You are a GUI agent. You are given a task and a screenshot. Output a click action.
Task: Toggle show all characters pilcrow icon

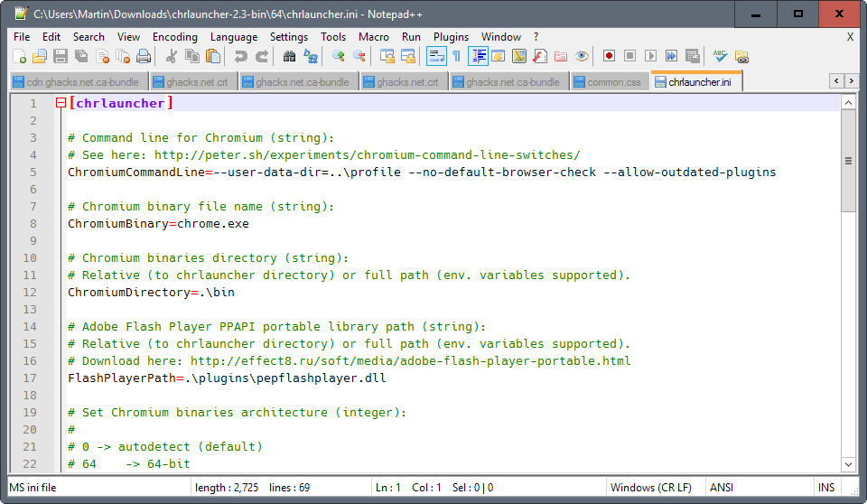457,56
